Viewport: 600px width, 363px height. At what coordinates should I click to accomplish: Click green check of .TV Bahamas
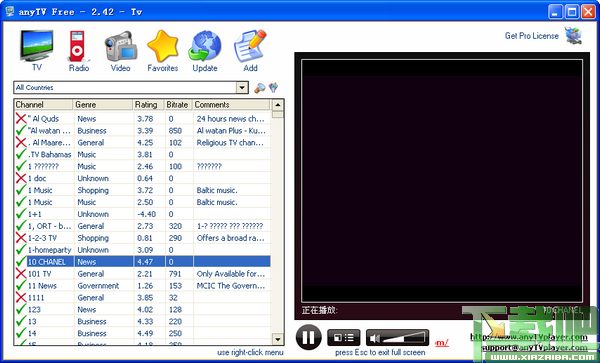[21, 154]
